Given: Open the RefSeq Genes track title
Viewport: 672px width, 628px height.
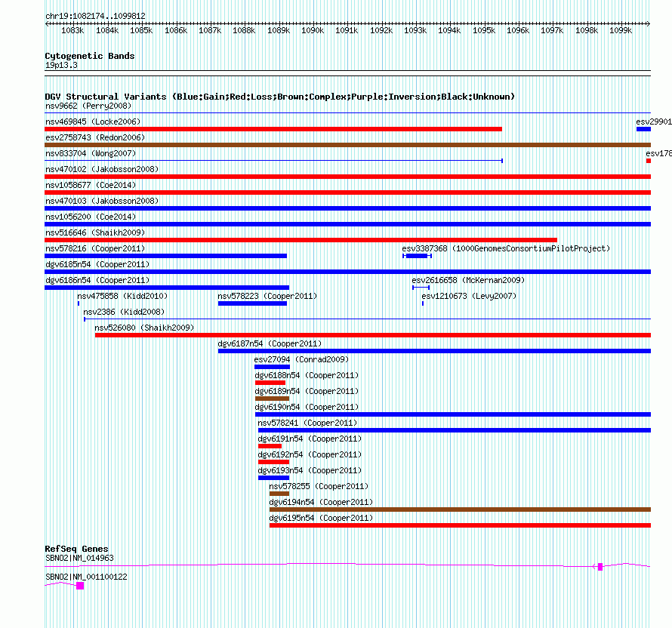Looking at the screenshot, I should [76, 549].
